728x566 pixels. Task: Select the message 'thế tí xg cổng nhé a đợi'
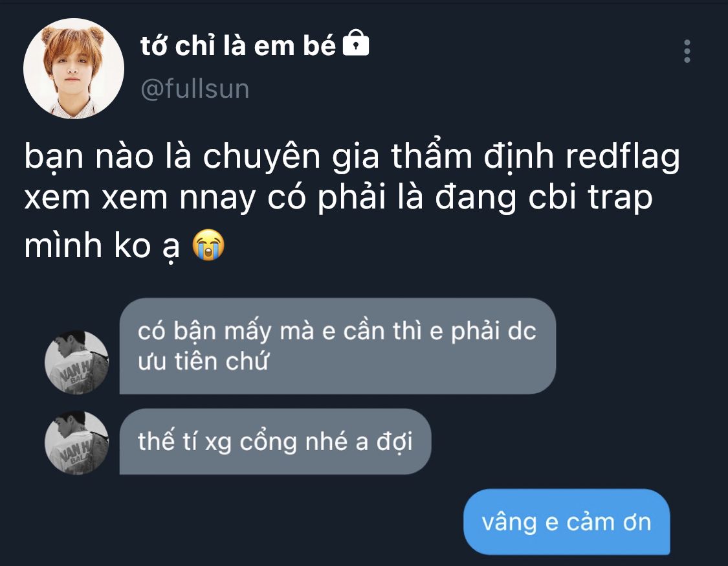tap(275, 442)
